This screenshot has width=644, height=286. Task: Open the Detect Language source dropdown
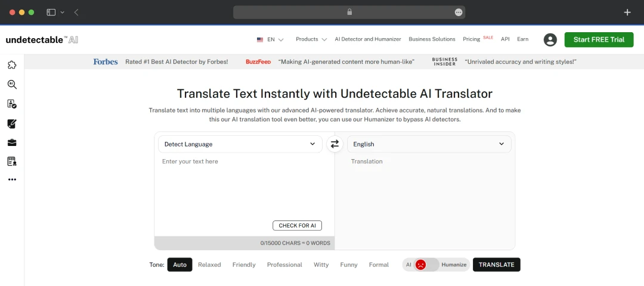click(x=240, y=144)
